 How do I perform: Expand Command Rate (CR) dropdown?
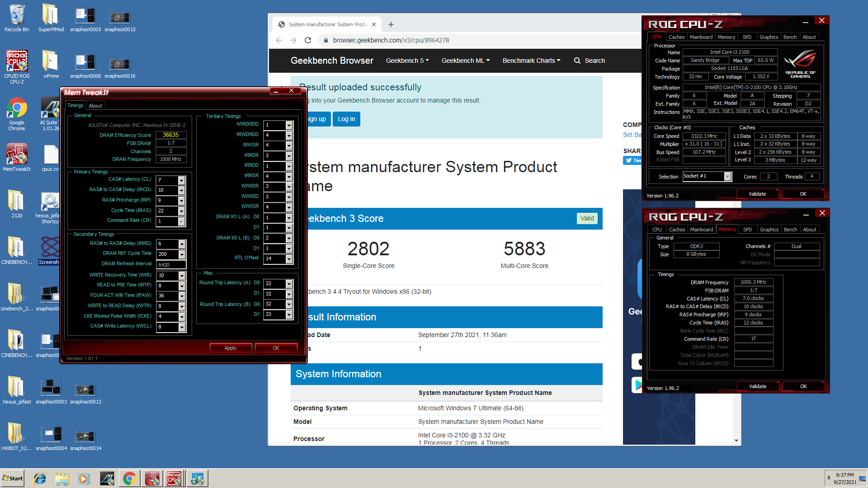[181, 221]
